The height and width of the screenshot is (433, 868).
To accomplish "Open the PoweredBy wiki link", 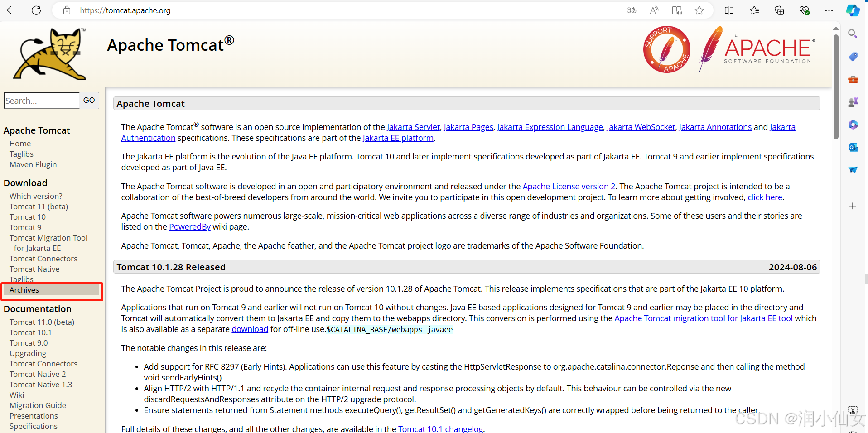I will 190,227.
